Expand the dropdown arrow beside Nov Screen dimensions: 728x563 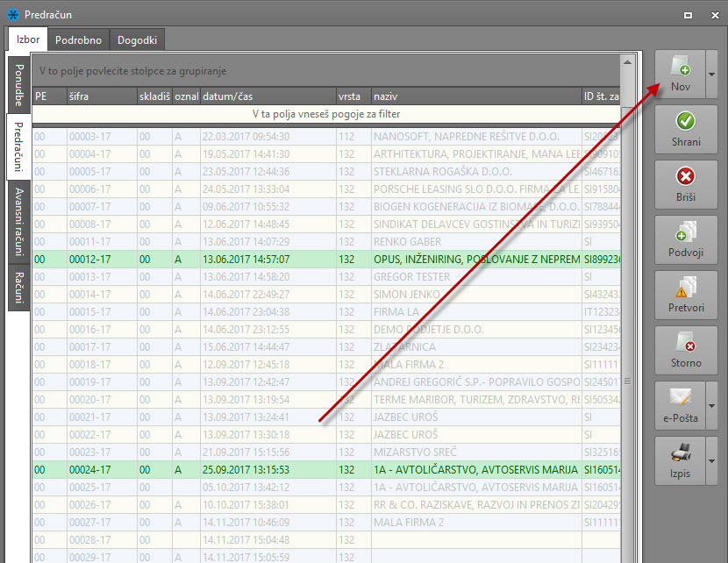click(x=711, y=75)
